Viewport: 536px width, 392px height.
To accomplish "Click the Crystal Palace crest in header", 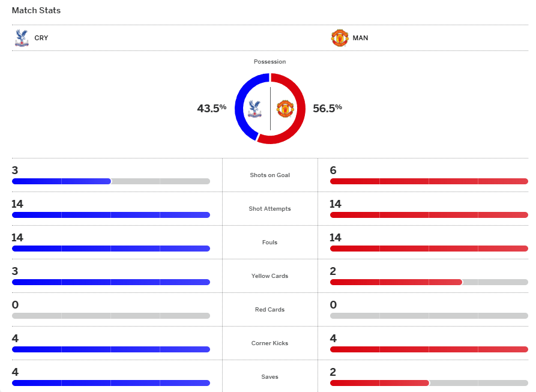I will 22,38.
